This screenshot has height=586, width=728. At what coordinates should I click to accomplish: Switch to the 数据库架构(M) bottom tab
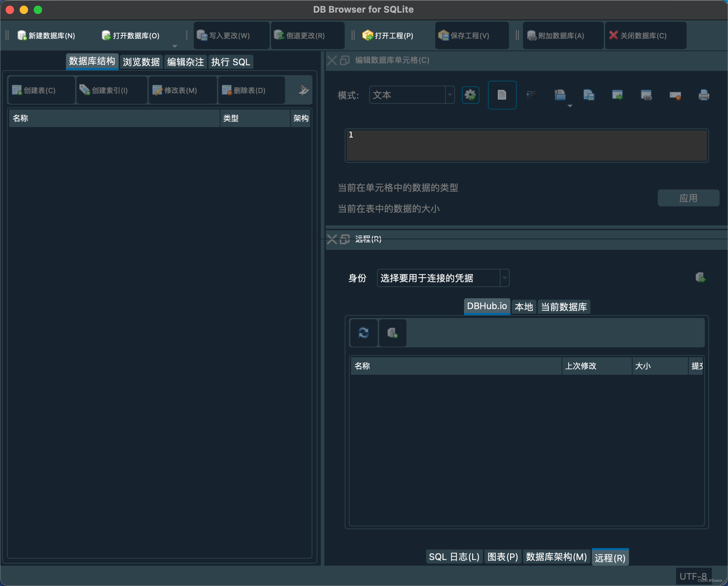click(x=556, y=557)
